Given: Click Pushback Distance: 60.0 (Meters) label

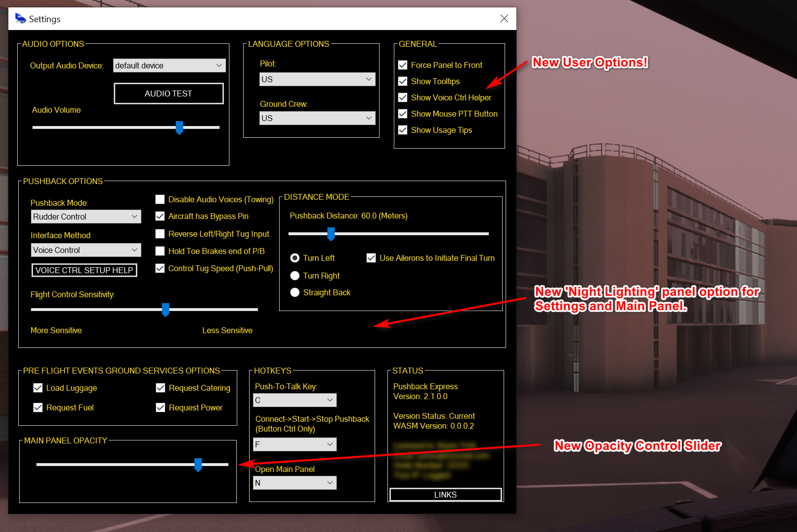Looking at the screenshot, I should [349, 216].
